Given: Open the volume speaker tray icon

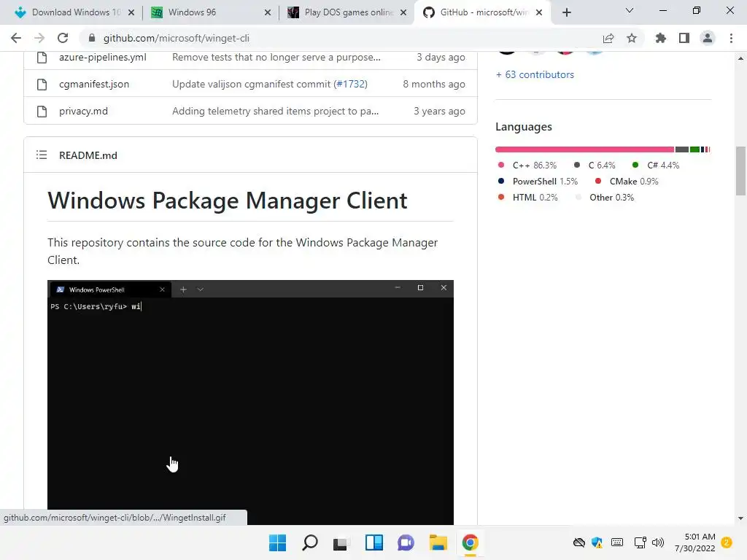Looking at the screenshot, I should 658,542.
